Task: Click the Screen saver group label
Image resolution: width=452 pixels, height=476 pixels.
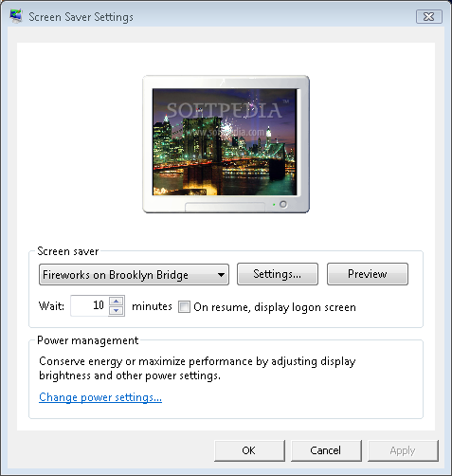Action: (x=68, y=251)
